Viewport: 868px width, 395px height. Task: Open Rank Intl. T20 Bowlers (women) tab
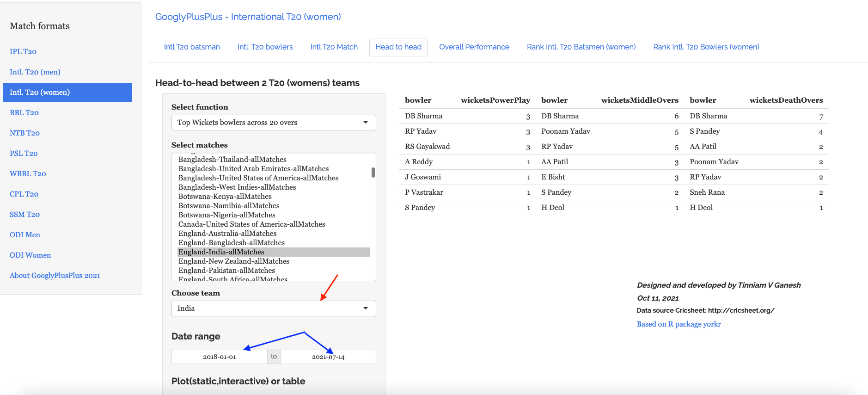(x=706, y=47)
